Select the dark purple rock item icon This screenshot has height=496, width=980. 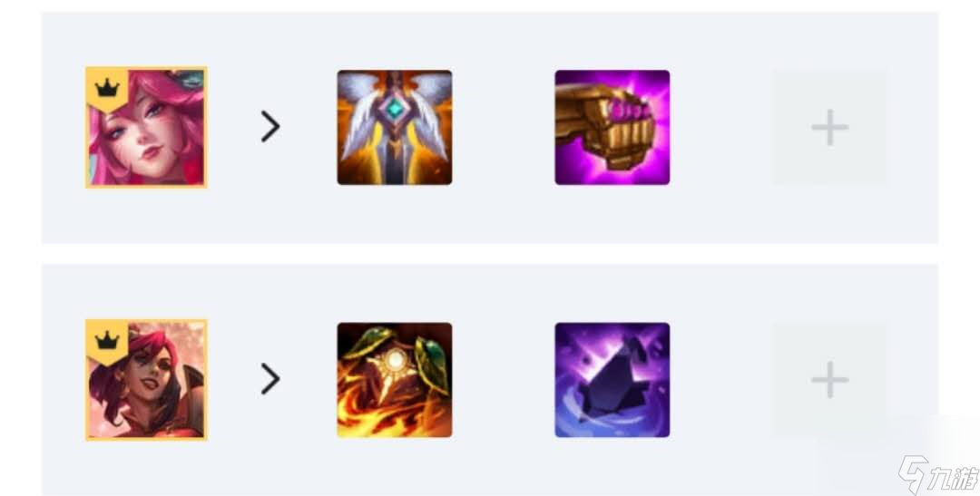[612, 380]
